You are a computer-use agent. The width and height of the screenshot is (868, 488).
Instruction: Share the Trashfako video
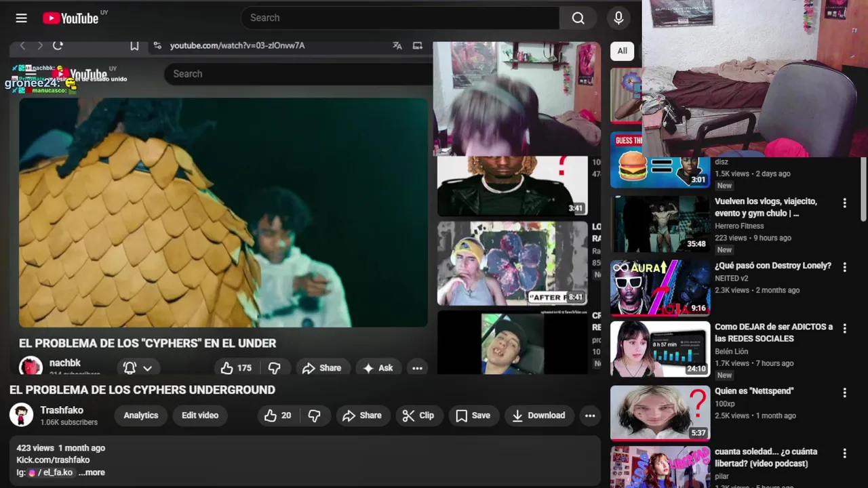(x=362, y=415)
